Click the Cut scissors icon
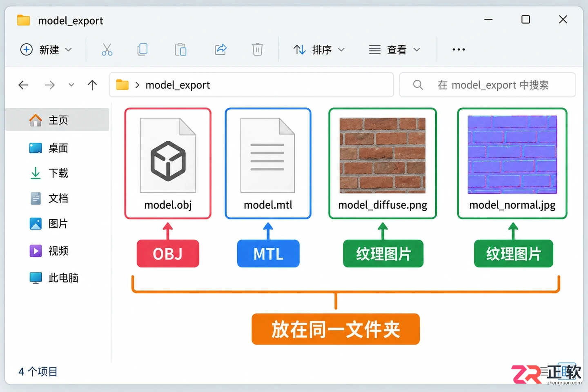 pos(107,50)
